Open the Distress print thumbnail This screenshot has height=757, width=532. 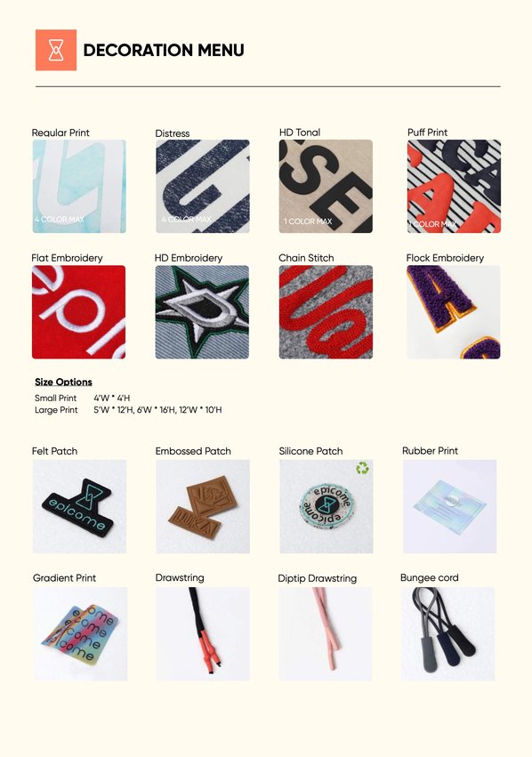click(x=203, y=186)
